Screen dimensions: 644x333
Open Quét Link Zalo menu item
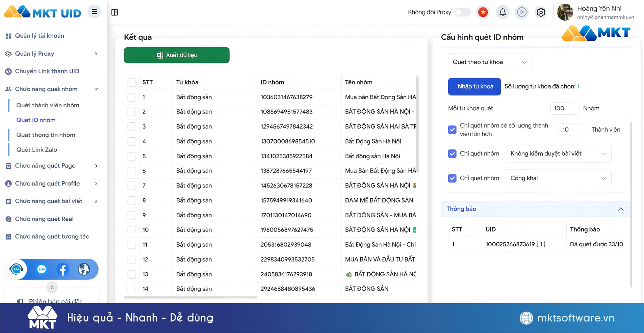coord(37,150)
